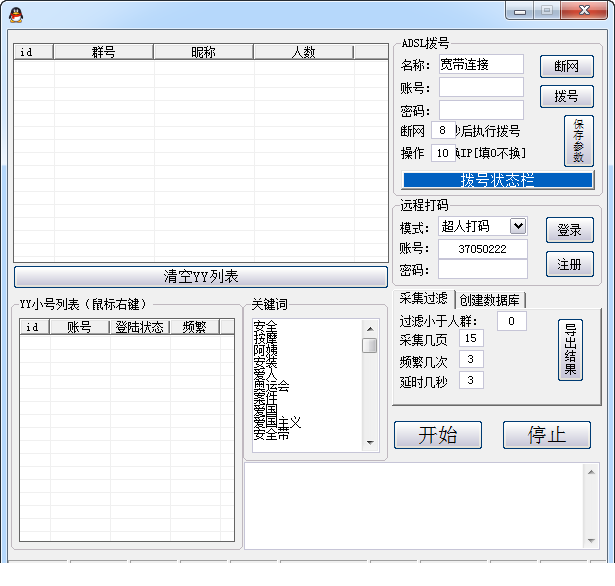This screenshot has width=615, height=586.
Task: Select the keyword 爱国主义
Action: (x=277, y=422)
